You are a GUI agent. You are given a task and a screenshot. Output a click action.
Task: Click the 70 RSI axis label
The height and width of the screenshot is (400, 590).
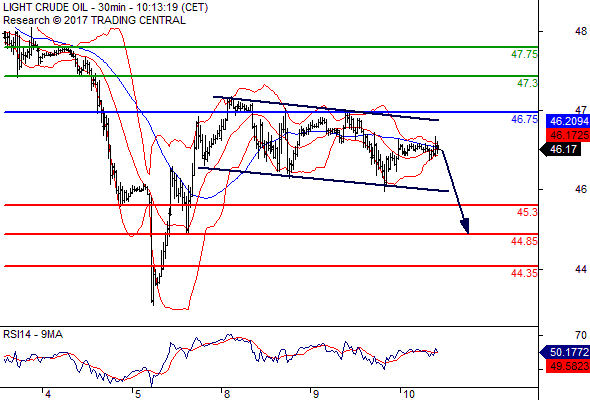pos(581,335)
